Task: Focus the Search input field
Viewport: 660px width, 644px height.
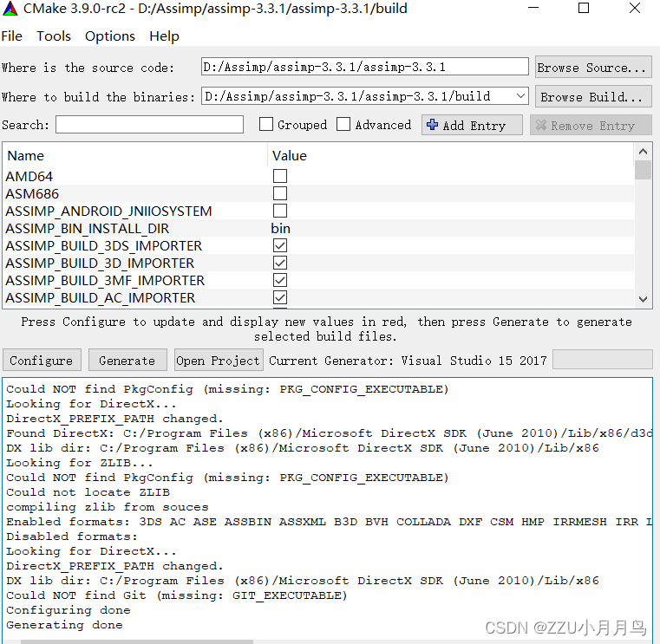Action: click(x=149, y=125)
